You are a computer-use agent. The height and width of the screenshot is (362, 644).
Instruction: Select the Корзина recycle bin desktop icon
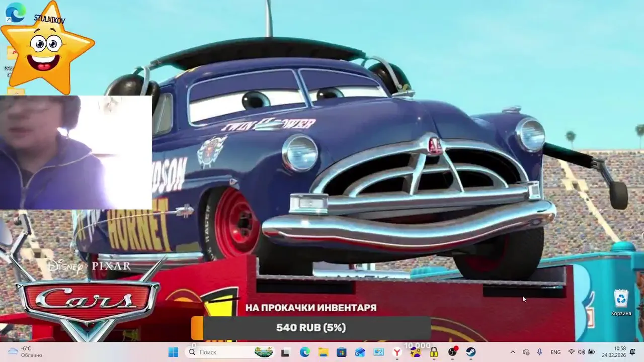click(621, 302)
